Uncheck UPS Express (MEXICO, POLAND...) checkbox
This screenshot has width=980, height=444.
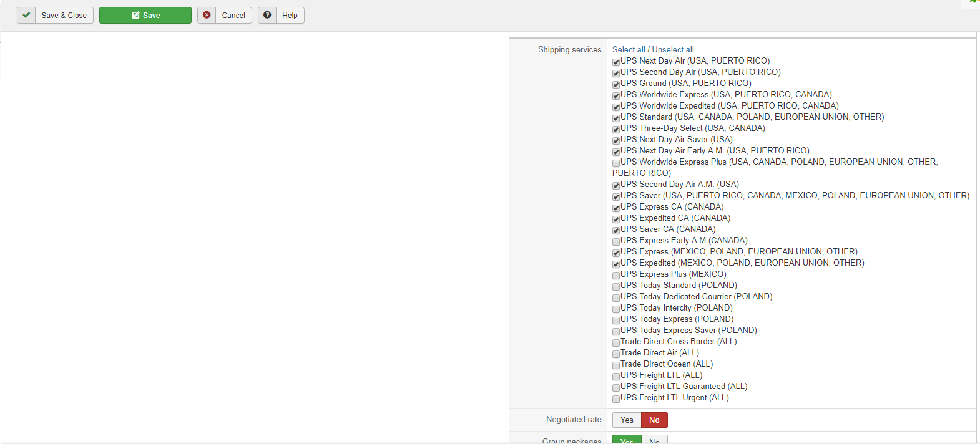[616, 253]
